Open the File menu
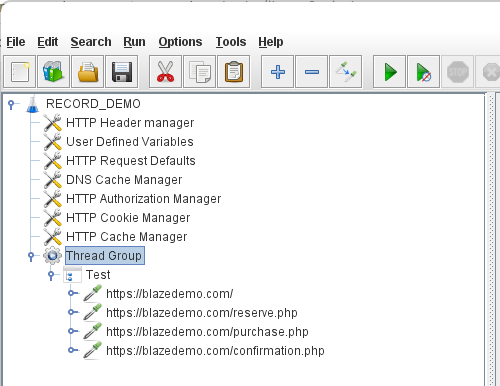500x386 pixels. click(16, 42)
